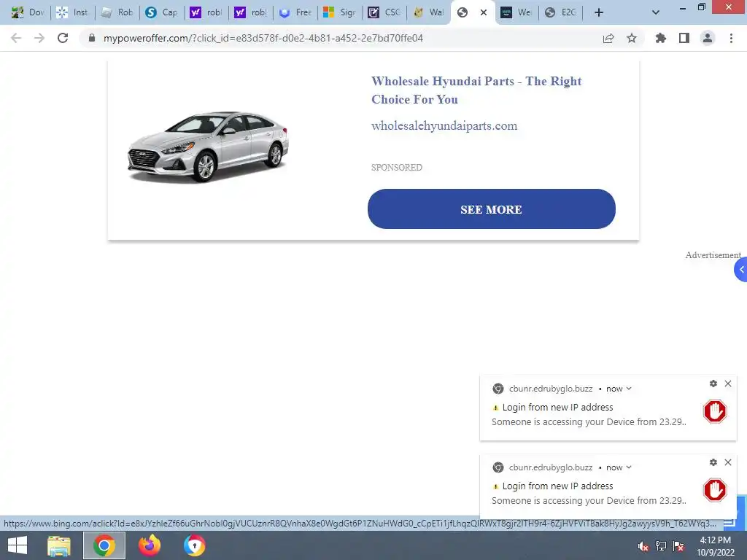Image resolution: width=747 pixels, height=560 pixels.
Task: Click the network tray icon
Action: pos(661,546)
